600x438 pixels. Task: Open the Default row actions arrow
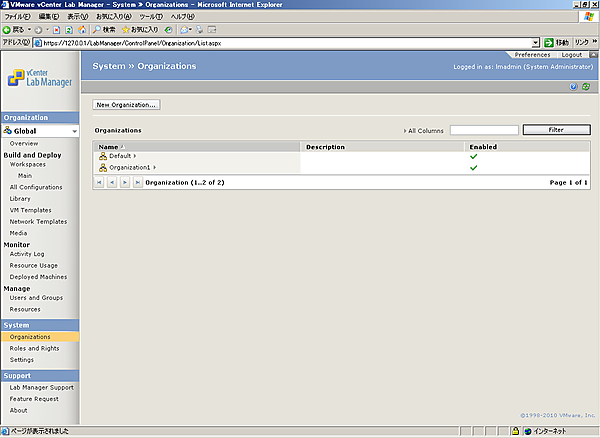(135, 156)
